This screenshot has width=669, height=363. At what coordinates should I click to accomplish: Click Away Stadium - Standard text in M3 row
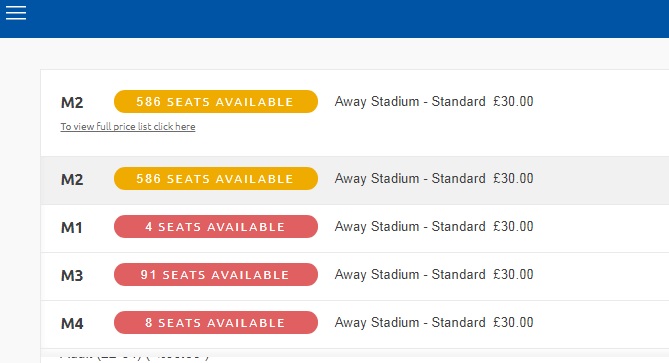[x=410, y=274]
